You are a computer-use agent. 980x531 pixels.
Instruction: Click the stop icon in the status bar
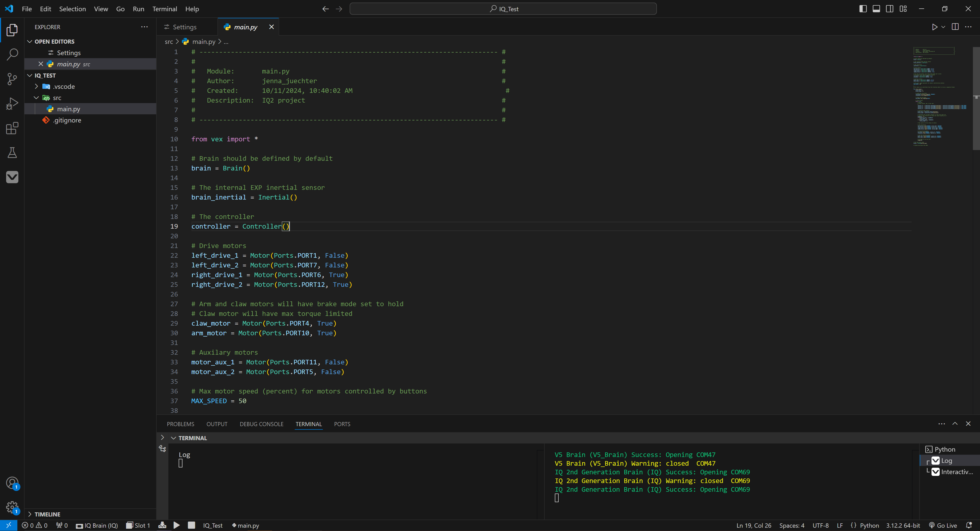point(191,525)
